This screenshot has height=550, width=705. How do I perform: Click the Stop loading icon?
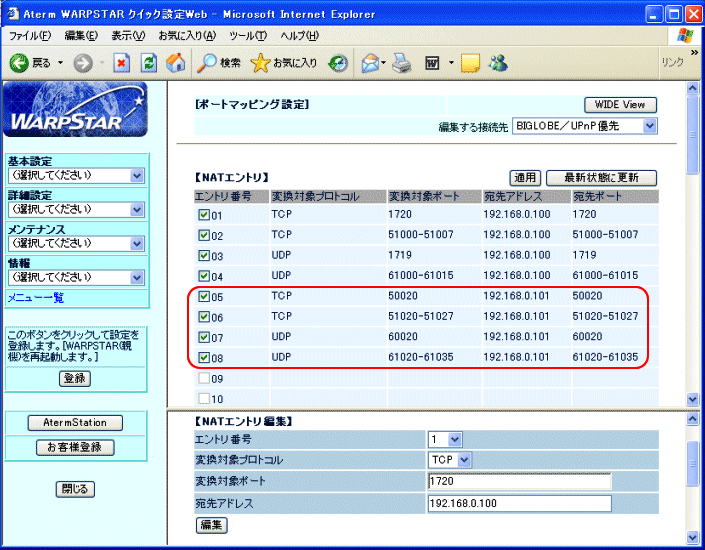point(122,62)
